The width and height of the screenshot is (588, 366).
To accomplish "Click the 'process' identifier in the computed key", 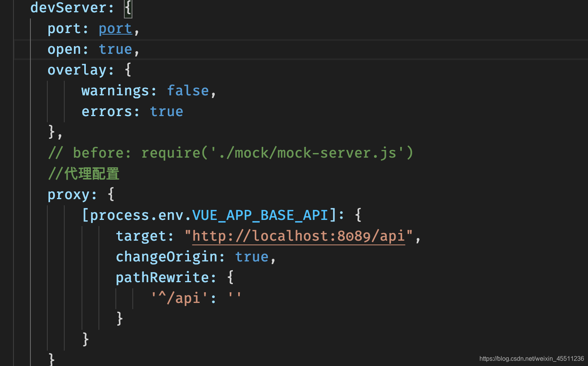I will tap(119, 215).
